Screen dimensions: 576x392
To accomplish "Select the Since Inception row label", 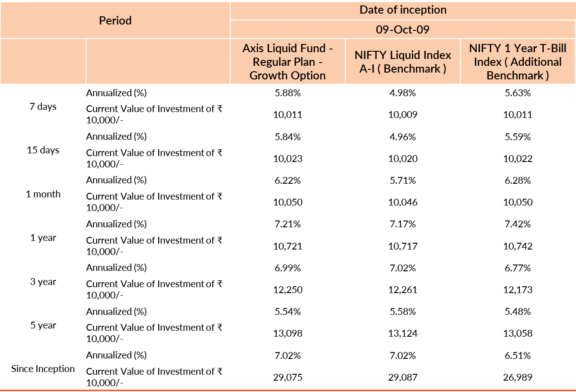I will point(43,369).
